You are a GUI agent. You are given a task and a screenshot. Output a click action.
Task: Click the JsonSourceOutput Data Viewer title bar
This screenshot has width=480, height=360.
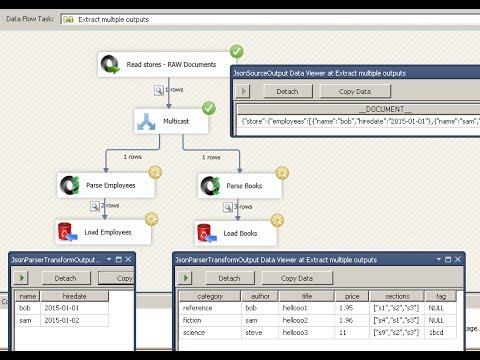pyautogui.click(x=356, y=73)
